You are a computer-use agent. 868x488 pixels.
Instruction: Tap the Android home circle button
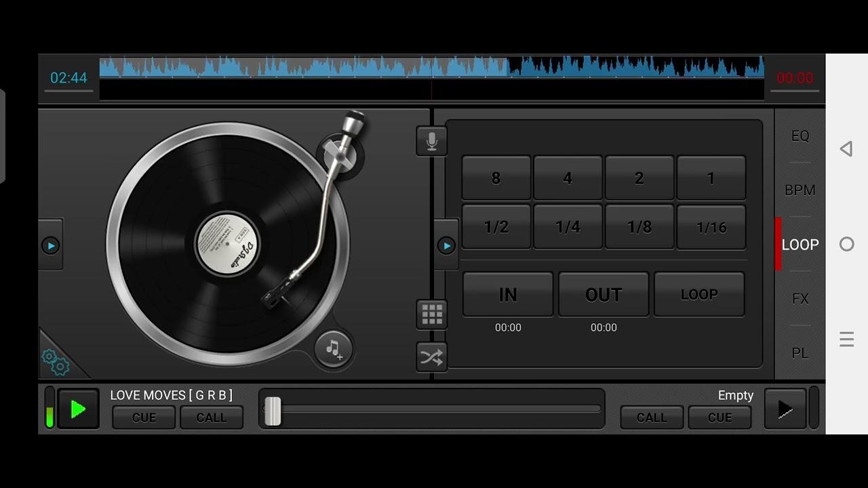coord(846,244)
